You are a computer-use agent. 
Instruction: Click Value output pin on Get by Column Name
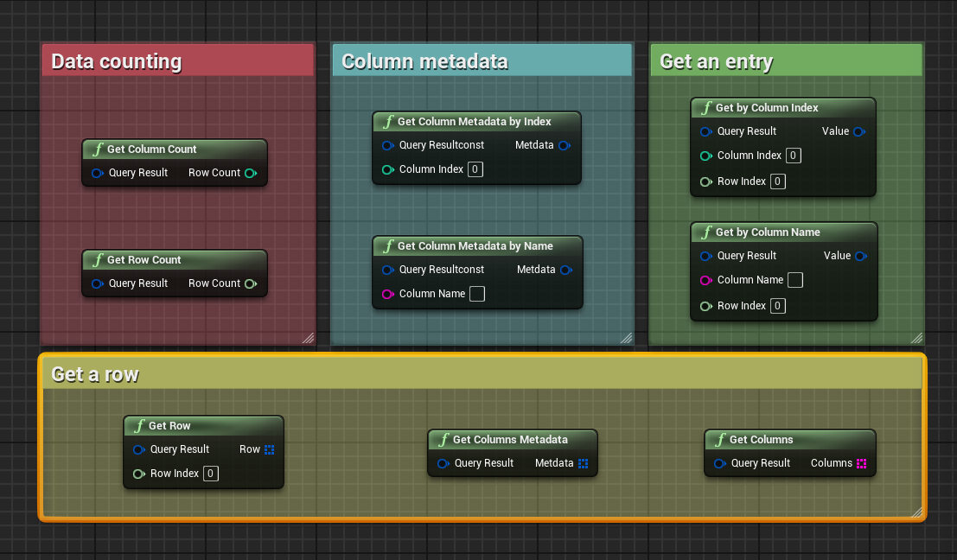click(860, 256)
